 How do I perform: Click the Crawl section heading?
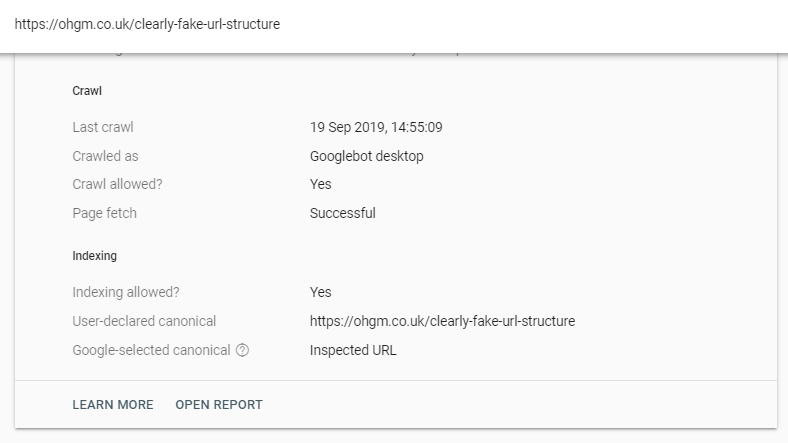tap(87, 91)
